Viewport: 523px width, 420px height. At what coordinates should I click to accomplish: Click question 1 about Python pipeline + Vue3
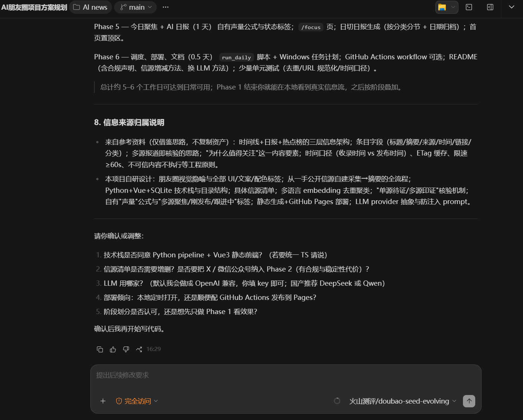(x=216, y=255)
